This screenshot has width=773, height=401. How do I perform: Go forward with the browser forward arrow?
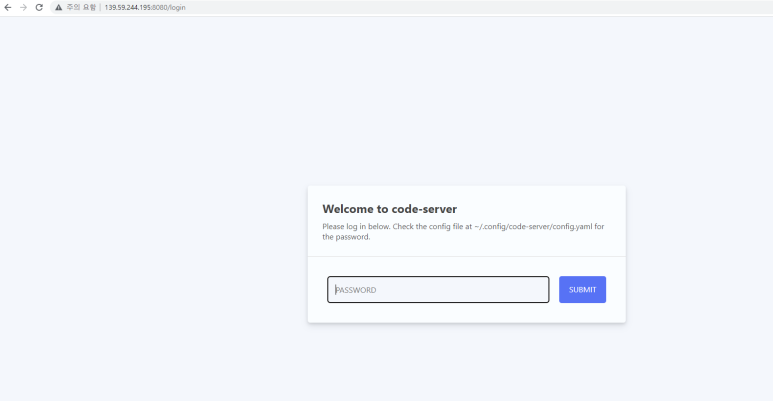(23, 7)
